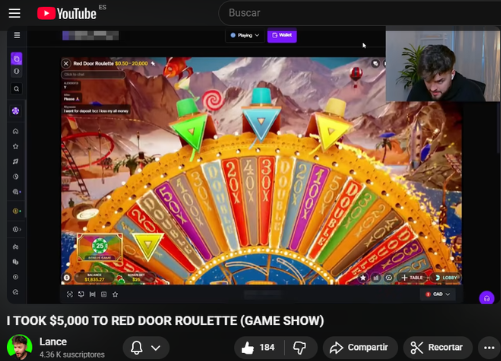Open the game statistics bar chart icon
Viewport: 501px width, 361px height.
click(376, 277)
